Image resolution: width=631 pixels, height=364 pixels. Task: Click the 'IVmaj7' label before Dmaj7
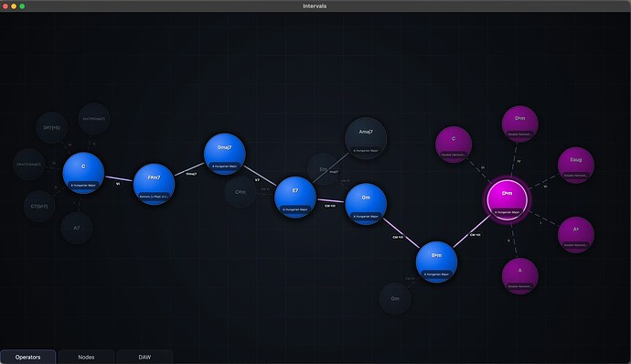(191, 174)
